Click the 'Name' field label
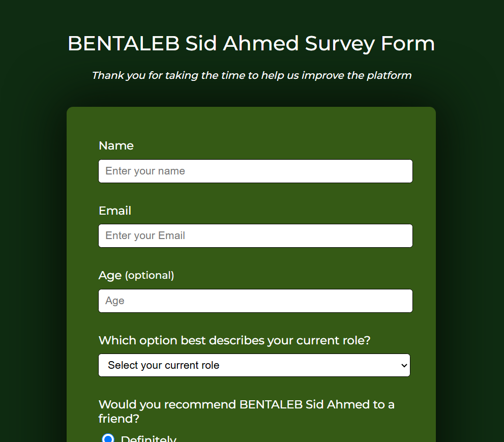Screen dimensions: 504x442 pos(116,146)
